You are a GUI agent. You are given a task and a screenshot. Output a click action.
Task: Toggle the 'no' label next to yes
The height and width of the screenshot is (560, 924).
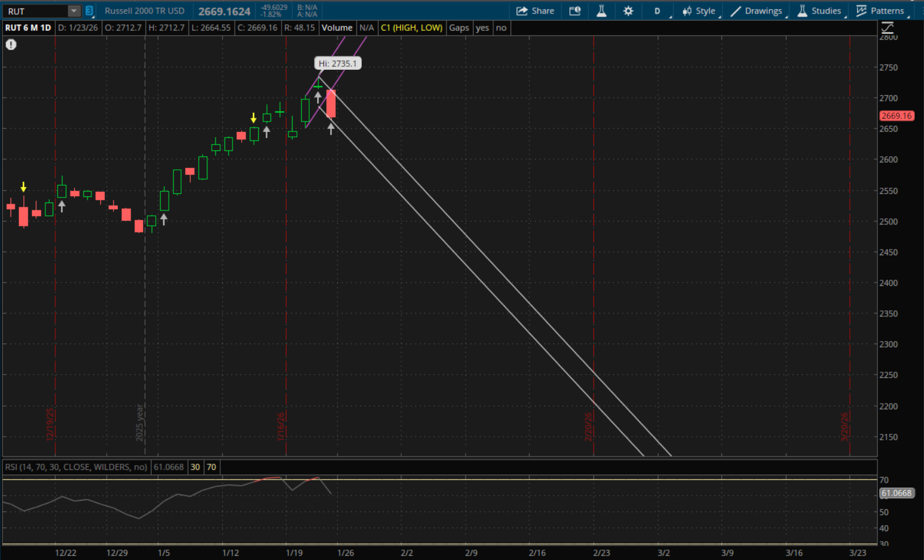[501, 28]
